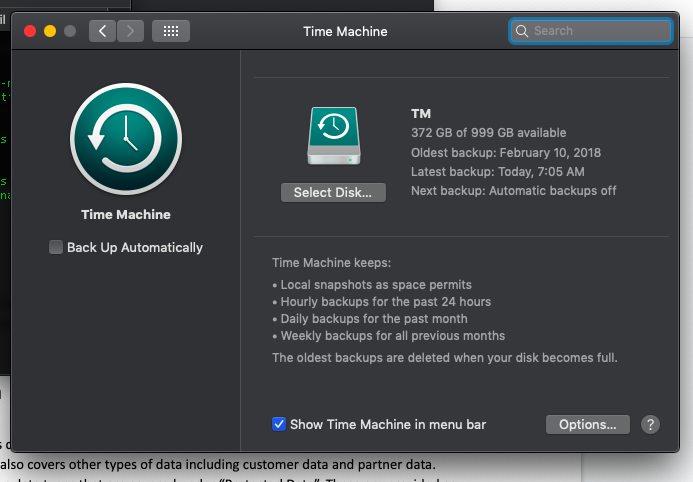Click 'Daily backups for the past month'
This screenshot has height=482, width=693.
tap(370, 319)
